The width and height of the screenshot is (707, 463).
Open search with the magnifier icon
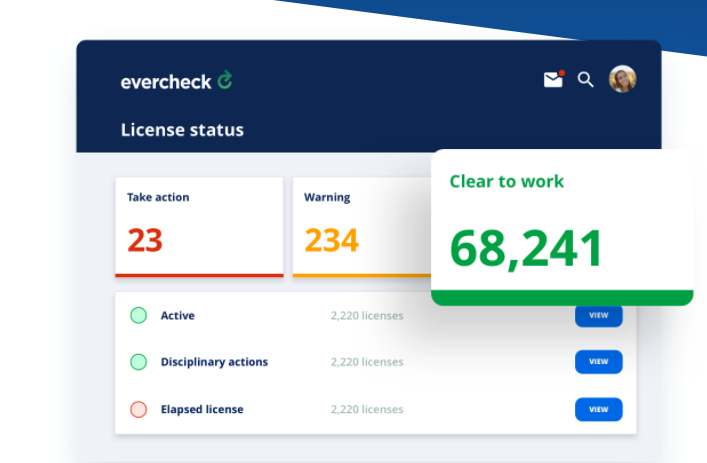[586, 80]
